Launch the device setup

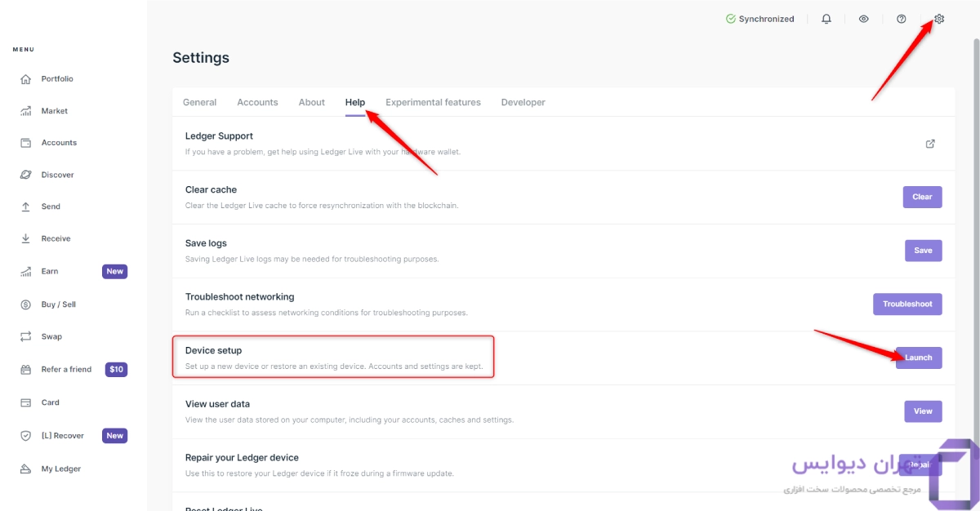pos(919,358)
